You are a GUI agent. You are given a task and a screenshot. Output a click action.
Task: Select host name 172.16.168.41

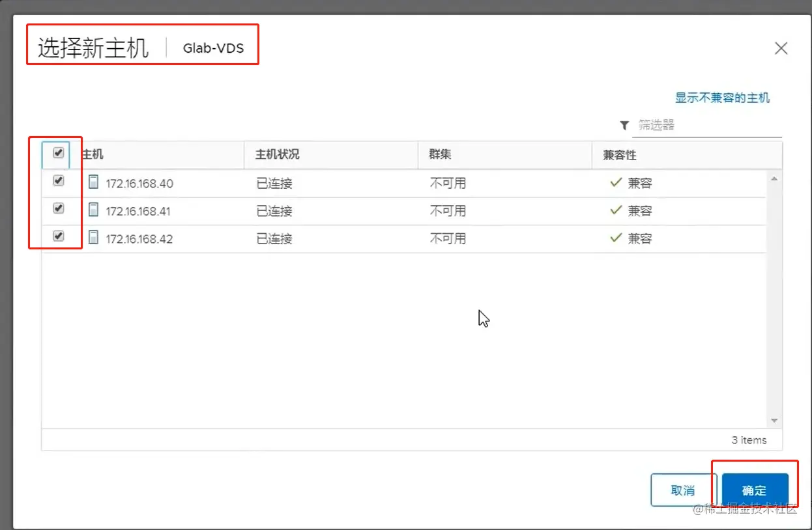[x=139, y=212]
